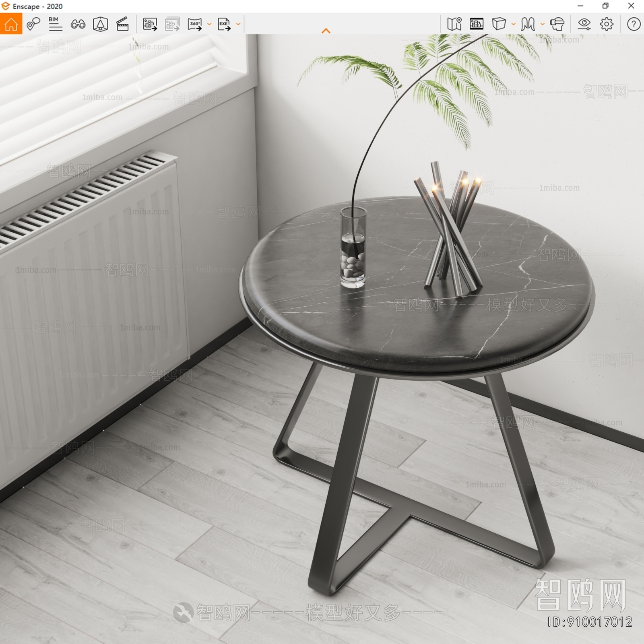Image resolution: width=644 pixels, height=644 pixels.
Task: Open the BIM information panel
Action: tap(55, 24)
